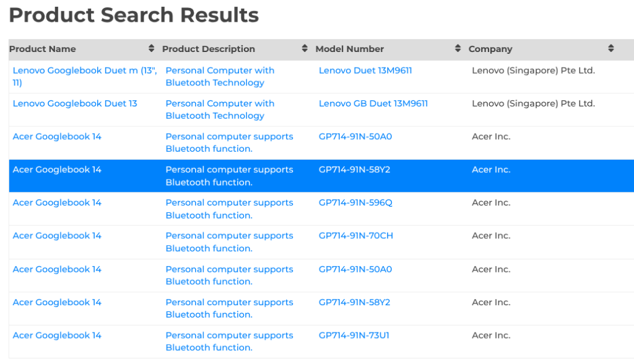Open Lenovo Googlebook Duet m (13", 11) link
The height and width of the screenshot is (364, 634).
click(85, 76)
